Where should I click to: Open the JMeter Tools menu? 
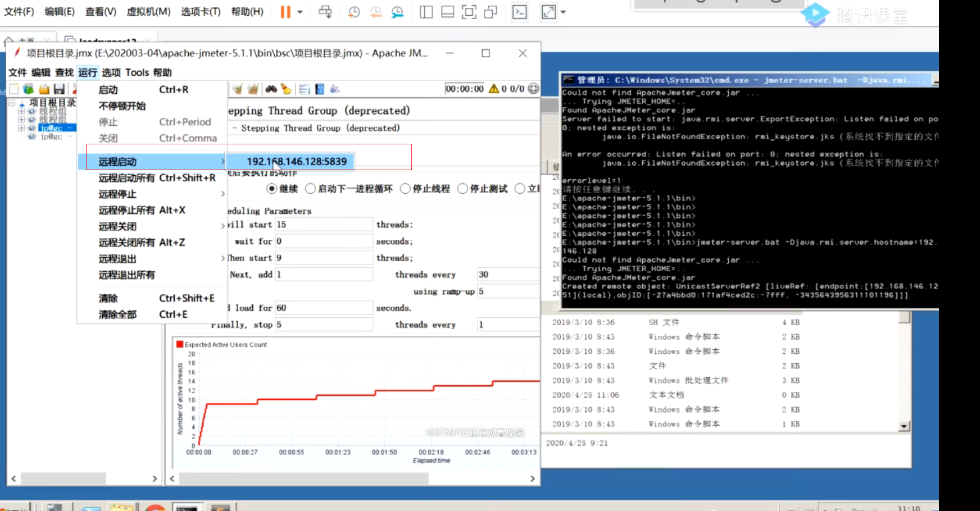coord(137,72)
